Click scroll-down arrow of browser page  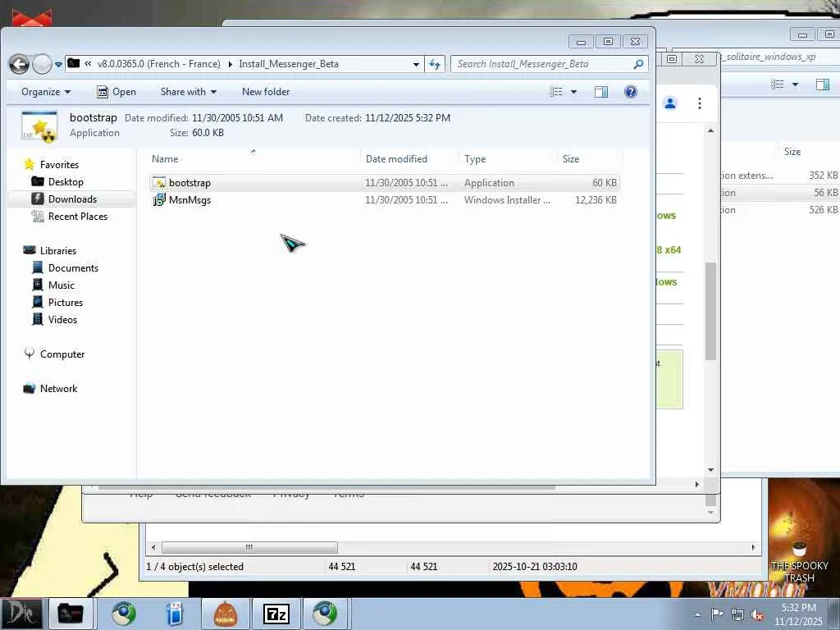(710, 470)
